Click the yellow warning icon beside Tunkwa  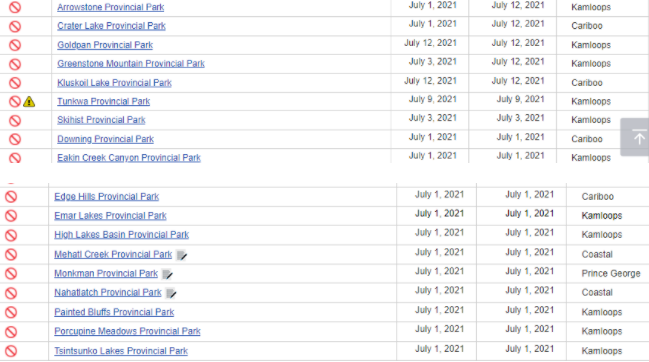[x=29, y=101]
